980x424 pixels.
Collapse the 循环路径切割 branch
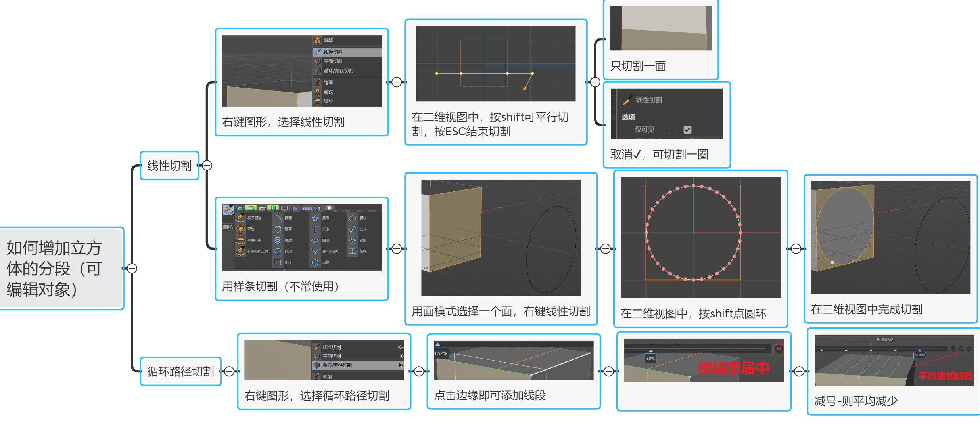pos(229,371)
